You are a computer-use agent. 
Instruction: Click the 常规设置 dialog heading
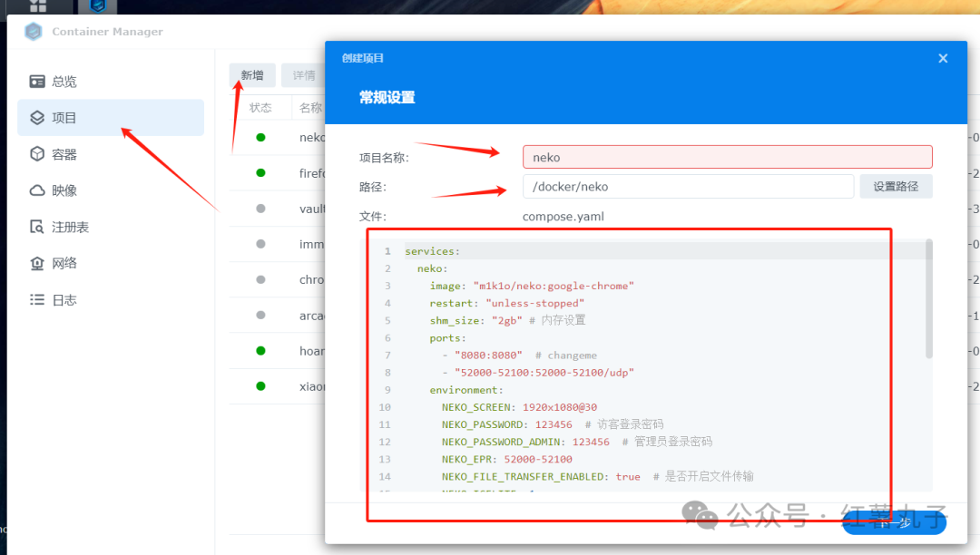[387, 97]
